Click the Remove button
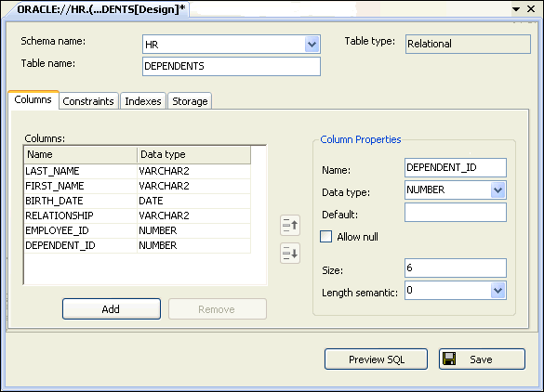Viewport: 544px width, 392px height. pos(218,308)
